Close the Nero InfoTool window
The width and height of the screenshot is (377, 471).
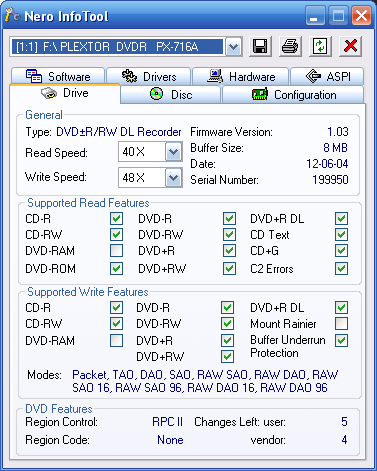[x=361, y=15]
